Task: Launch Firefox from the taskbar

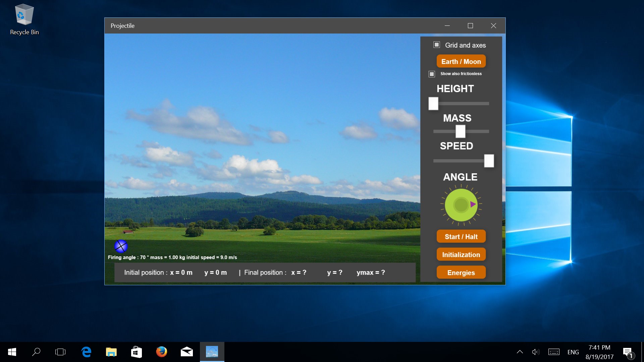Action: (161, 352)
